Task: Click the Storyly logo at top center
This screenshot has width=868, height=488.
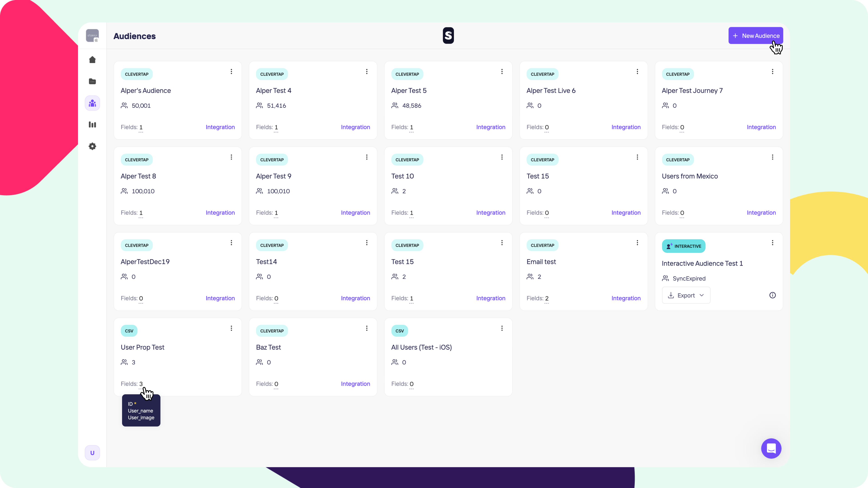Action: click(x=448, y=35)
